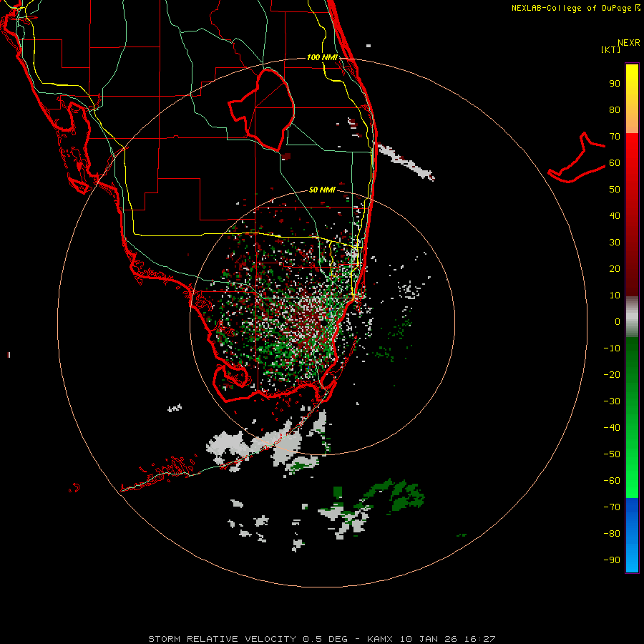Screen dimensions: 644x644
Task: Click the "[KT]" unit label
Action: click(x=611, y=49)
